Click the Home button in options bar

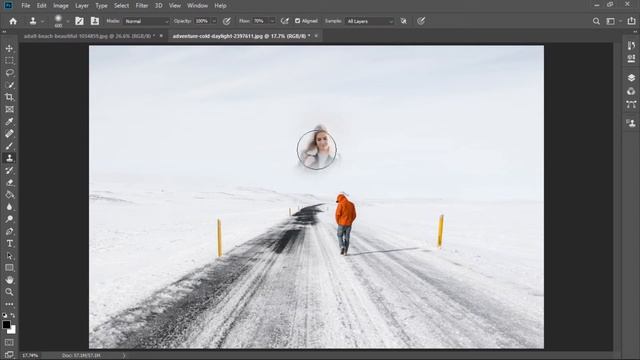[x=13, y=21]
